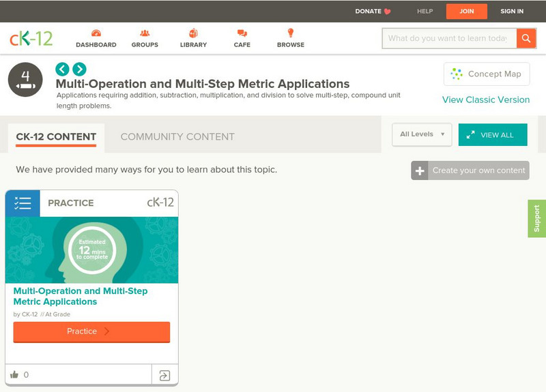This screenshot has height=392, width=546.
Task: Click the search input field
Action: pyautogui.click(x=448, y=38)
